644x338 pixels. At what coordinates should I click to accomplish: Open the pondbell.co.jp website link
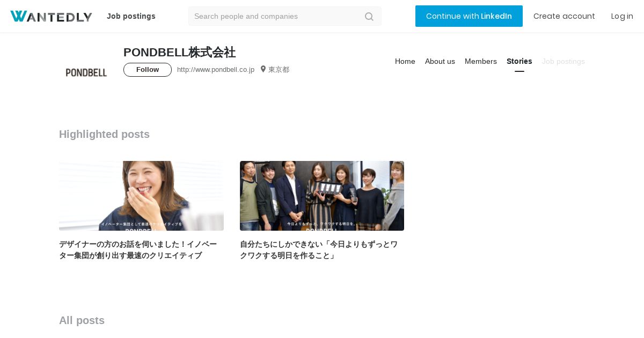[216, 70]
